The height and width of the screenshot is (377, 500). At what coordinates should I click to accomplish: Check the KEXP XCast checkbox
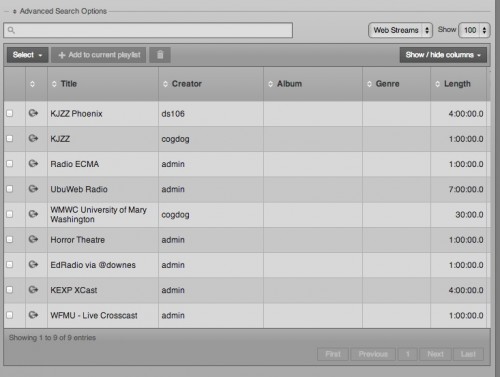10,290
